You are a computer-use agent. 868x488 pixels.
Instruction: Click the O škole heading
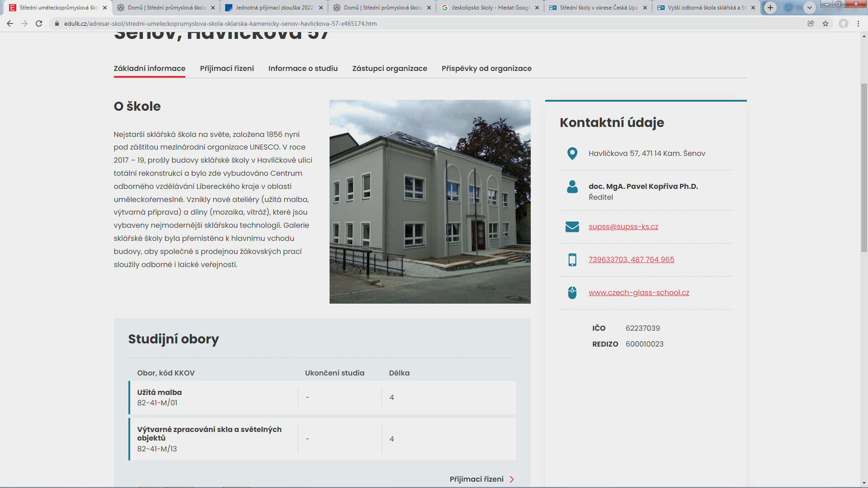[137, 107]
